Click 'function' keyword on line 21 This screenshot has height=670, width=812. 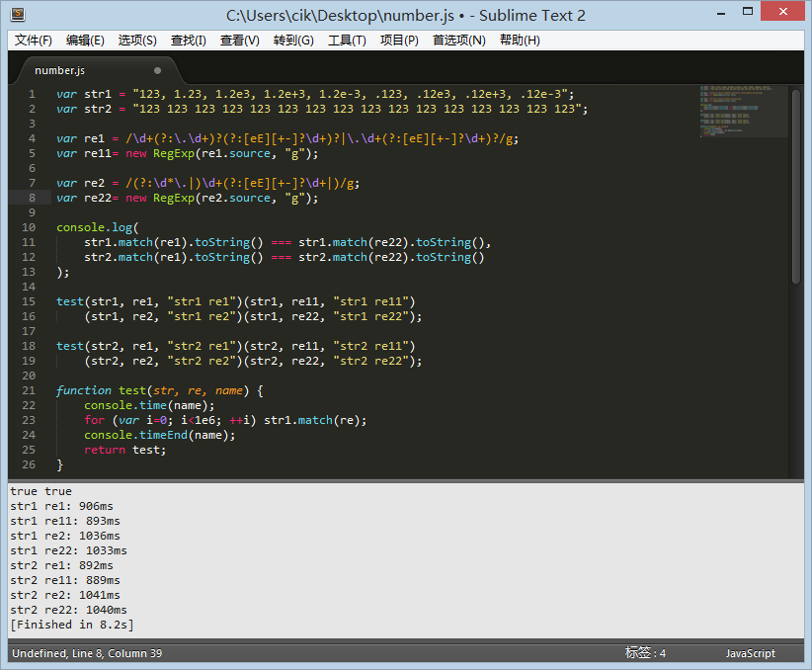click(84, 390)
